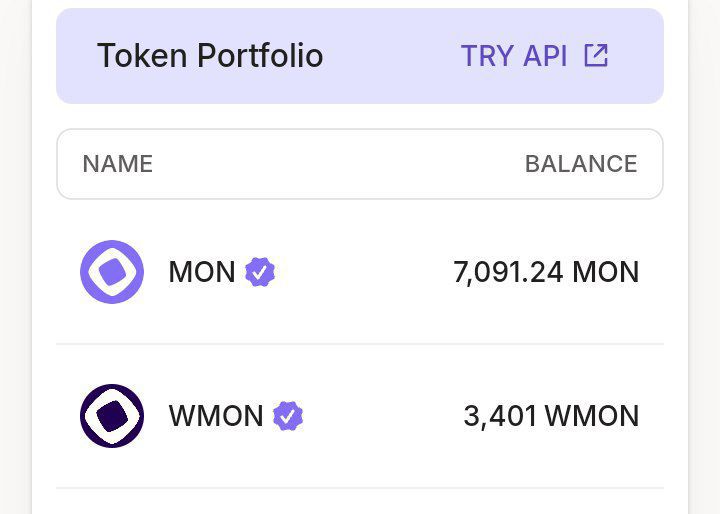Click the table header bar
720x514 pixels.
click(x=360, y=164)
